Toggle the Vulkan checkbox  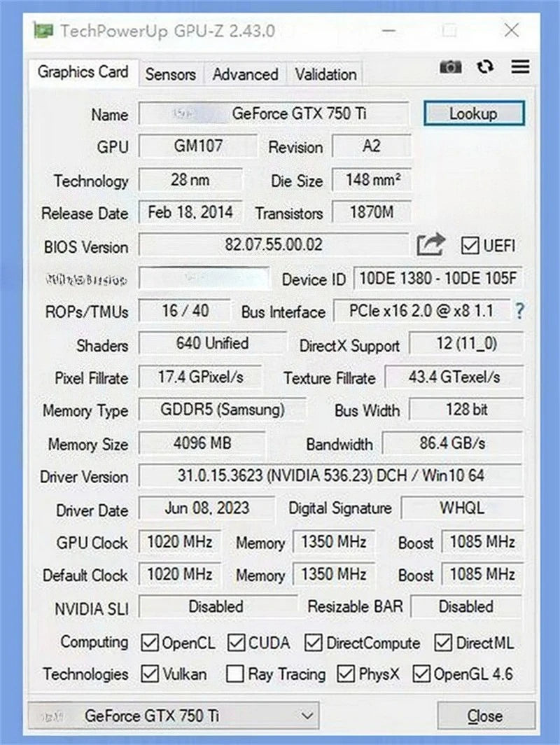[x=150, y=674]
